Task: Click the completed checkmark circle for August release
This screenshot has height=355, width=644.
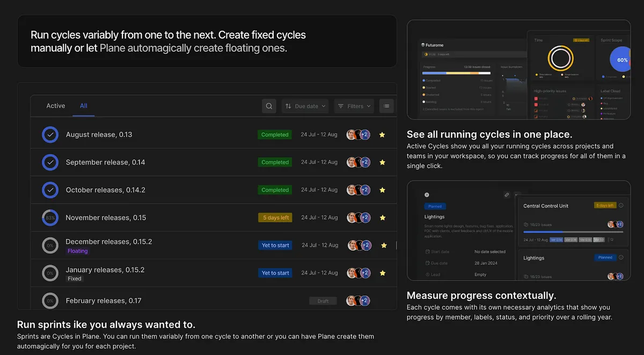Action: point(50,135)
